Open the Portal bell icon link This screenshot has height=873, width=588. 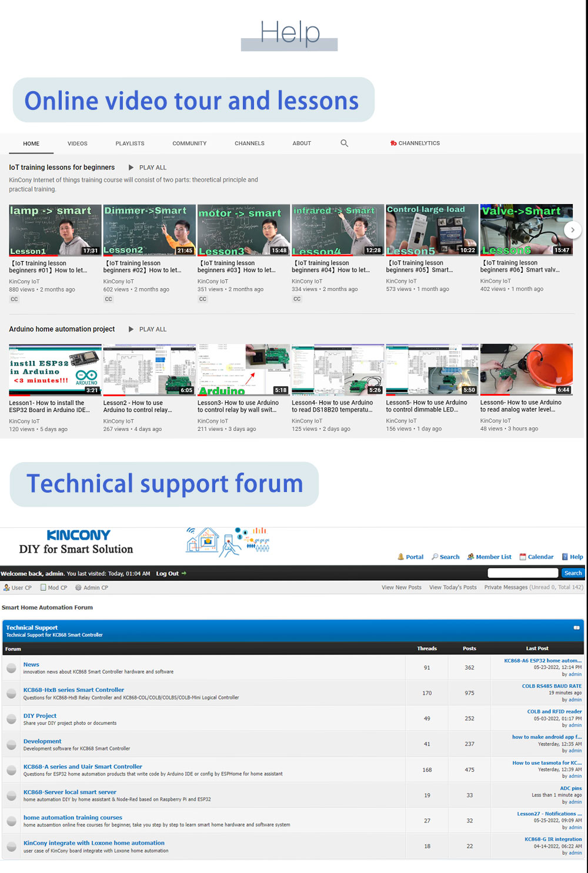point(401,557)
